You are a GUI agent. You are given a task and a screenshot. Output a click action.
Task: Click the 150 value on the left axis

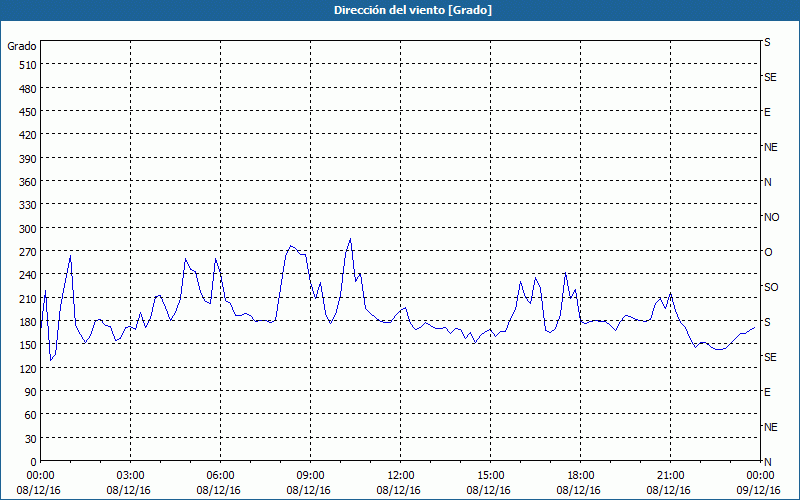click(x=28, y=345)
